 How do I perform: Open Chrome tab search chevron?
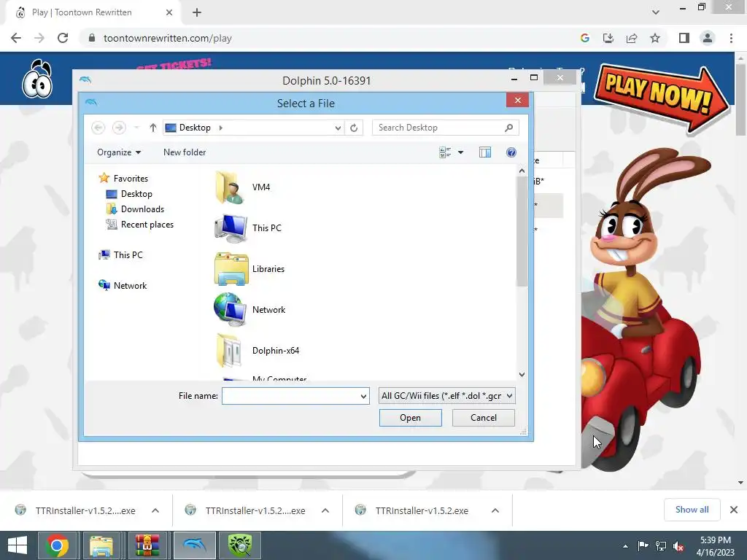(656, 12)
